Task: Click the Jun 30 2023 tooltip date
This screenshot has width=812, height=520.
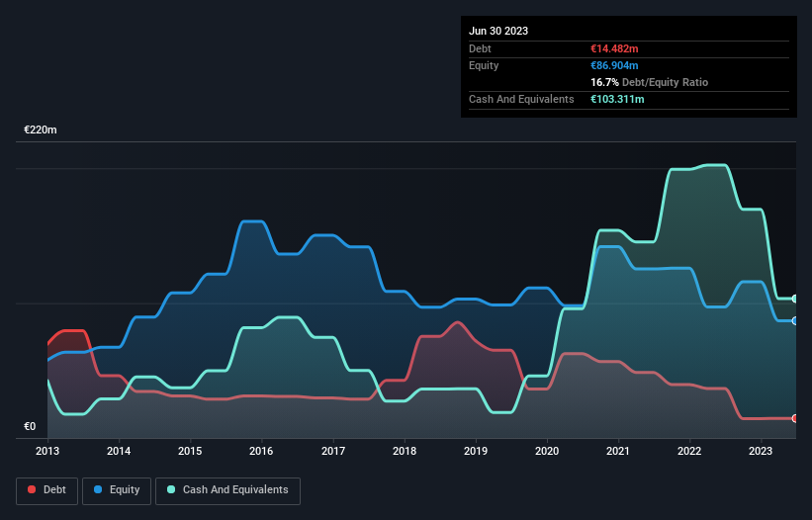Action: coord(498,31)
